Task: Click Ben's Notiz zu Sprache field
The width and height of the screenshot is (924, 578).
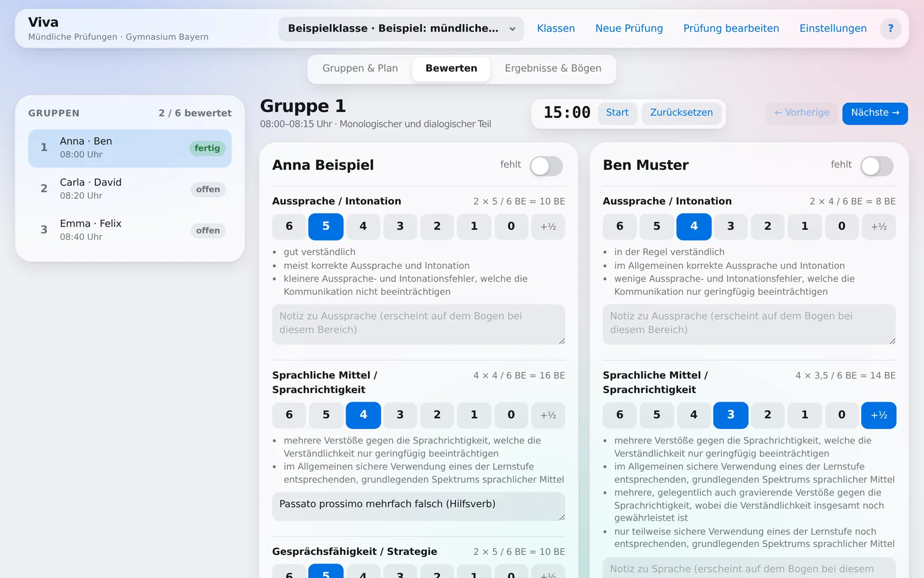Action: click(x=749, y=568)
